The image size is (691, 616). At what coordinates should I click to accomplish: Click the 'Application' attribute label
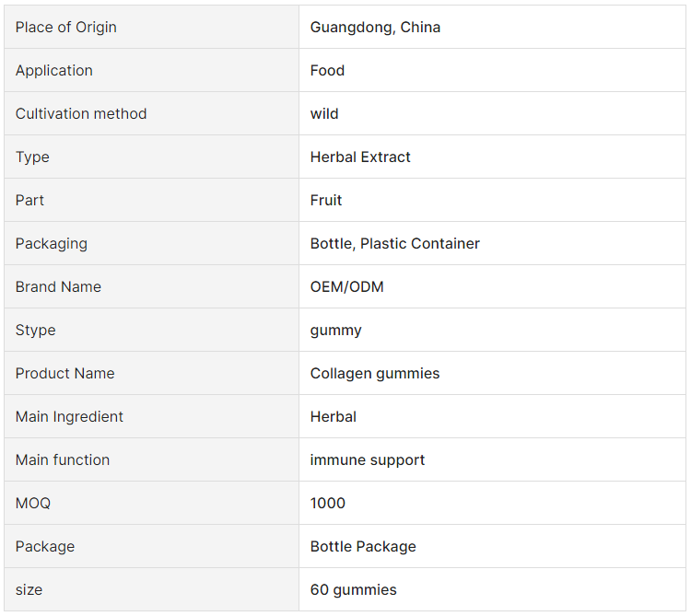[x=54, y=71]
